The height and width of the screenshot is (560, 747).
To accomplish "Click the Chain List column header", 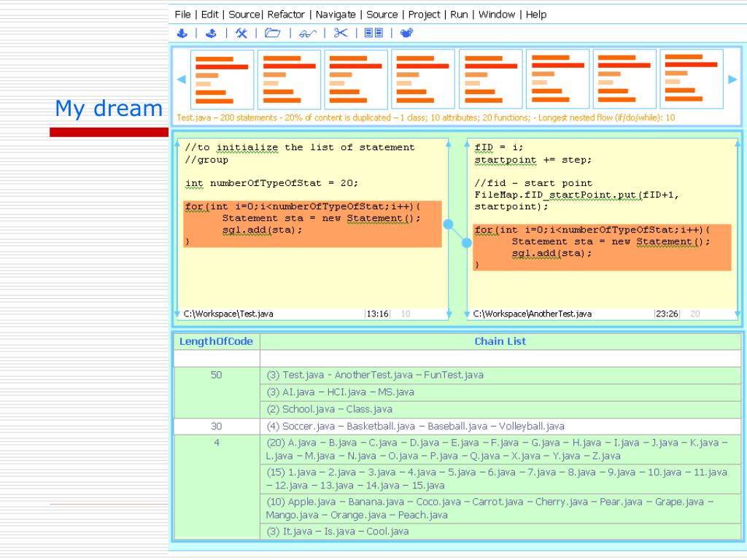I will pos(500,341).
